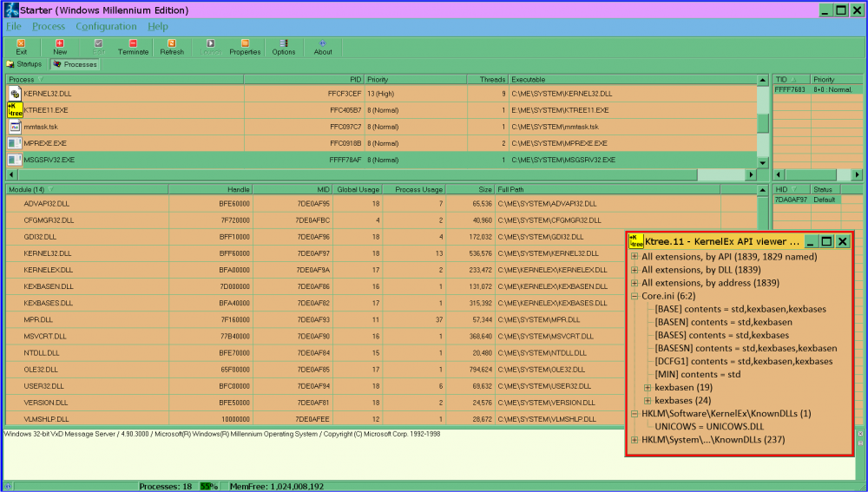
Task: Expand HKLM\System\...\KnownDLLs (237) node
Action: point(635,440)
